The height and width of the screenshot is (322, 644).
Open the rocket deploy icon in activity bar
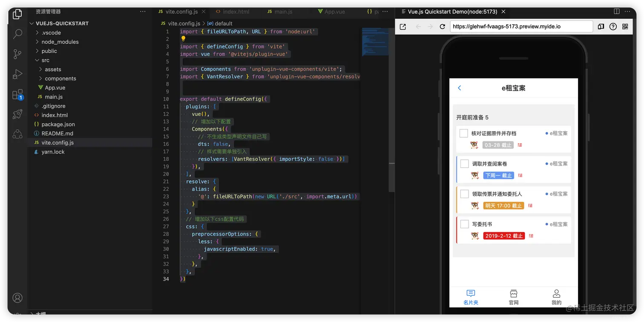tap(17, 114)
